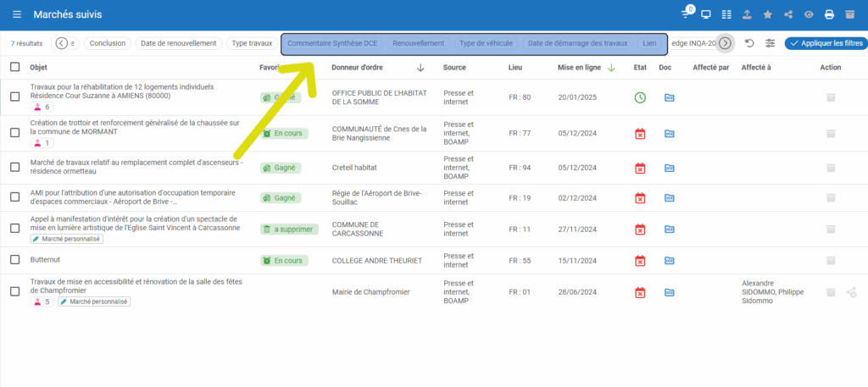The image size is (868, 387).
Task: Check the select-all checkbox beside Objet
Action: tap(14, 67)
